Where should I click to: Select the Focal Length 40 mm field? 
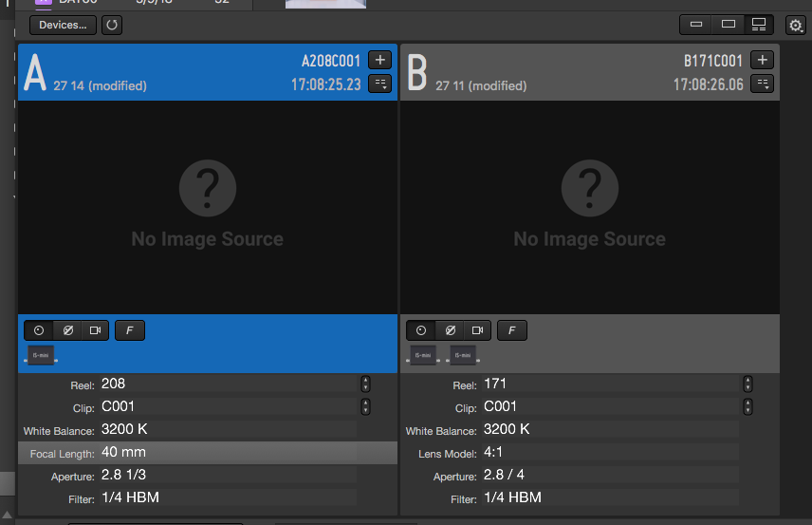click(x=228, y=453)
